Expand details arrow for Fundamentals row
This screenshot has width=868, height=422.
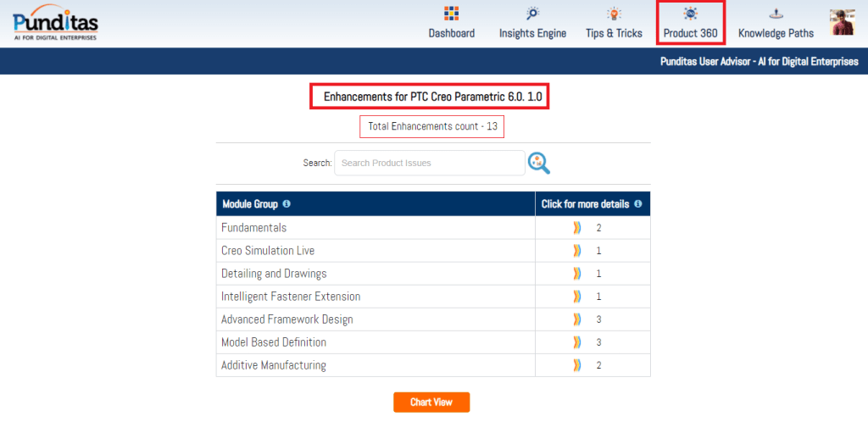tap(577, 228)
